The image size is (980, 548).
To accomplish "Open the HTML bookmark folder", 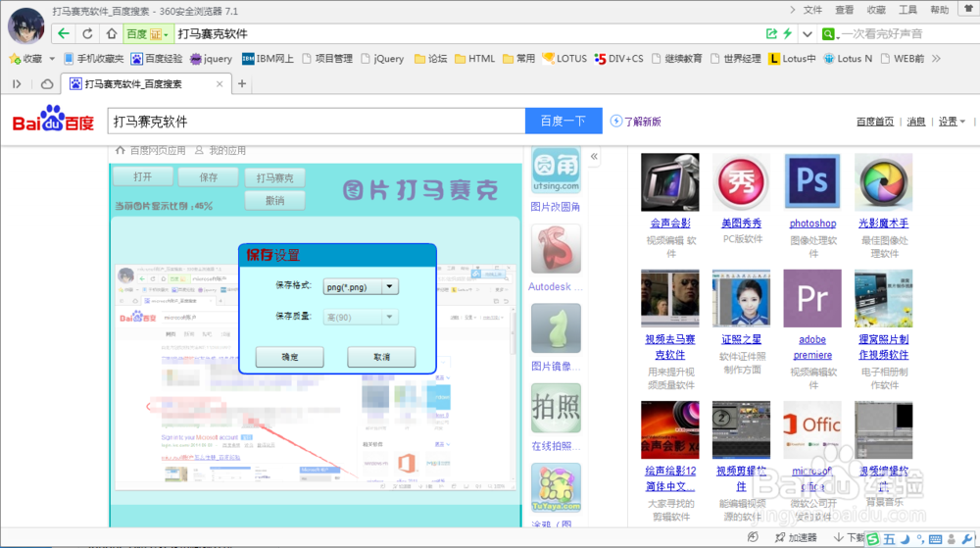I will [474, 59].
